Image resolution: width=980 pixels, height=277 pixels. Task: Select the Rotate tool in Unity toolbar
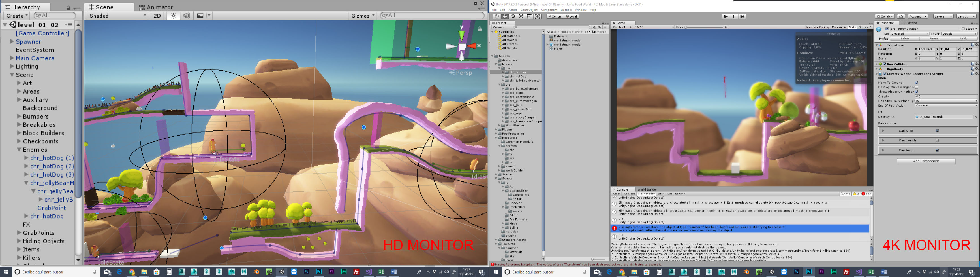[513, 16]
